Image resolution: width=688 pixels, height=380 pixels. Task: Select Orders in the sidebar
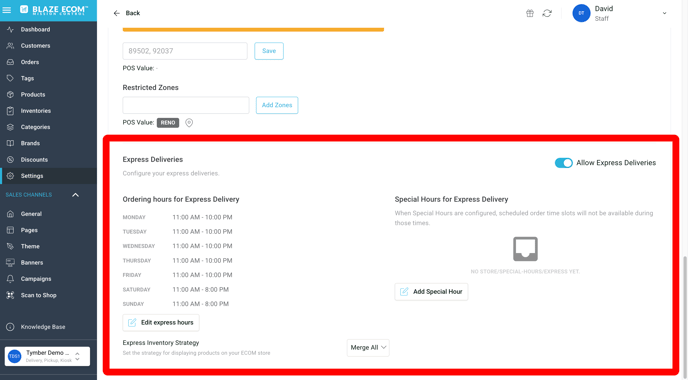point(30,62)
